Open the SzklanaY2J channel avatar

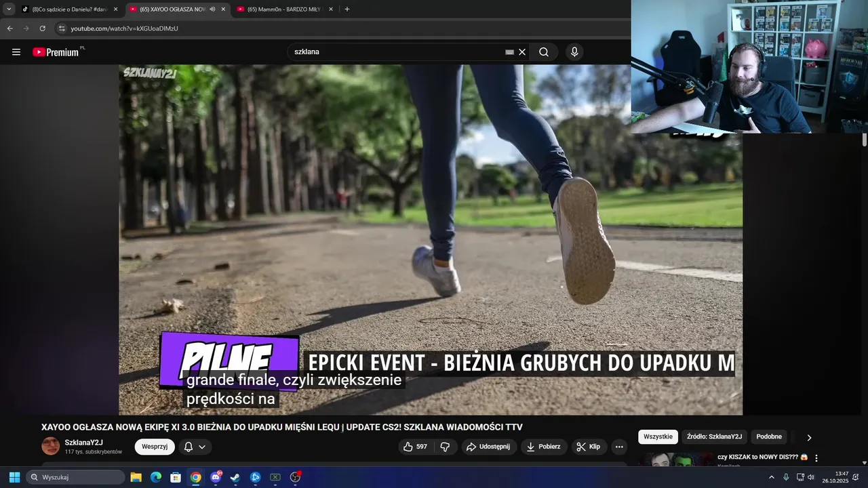click(51, 446)
